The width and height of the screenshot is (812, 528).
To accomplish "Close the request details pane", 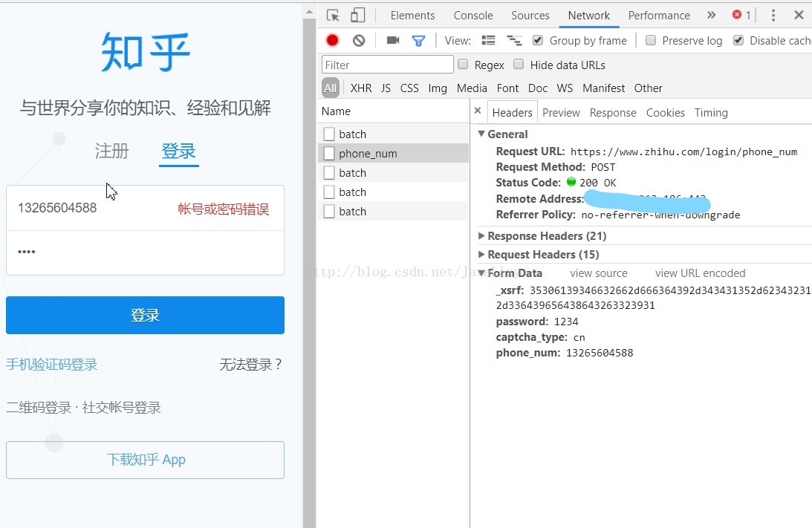I will tap(478, 111).
